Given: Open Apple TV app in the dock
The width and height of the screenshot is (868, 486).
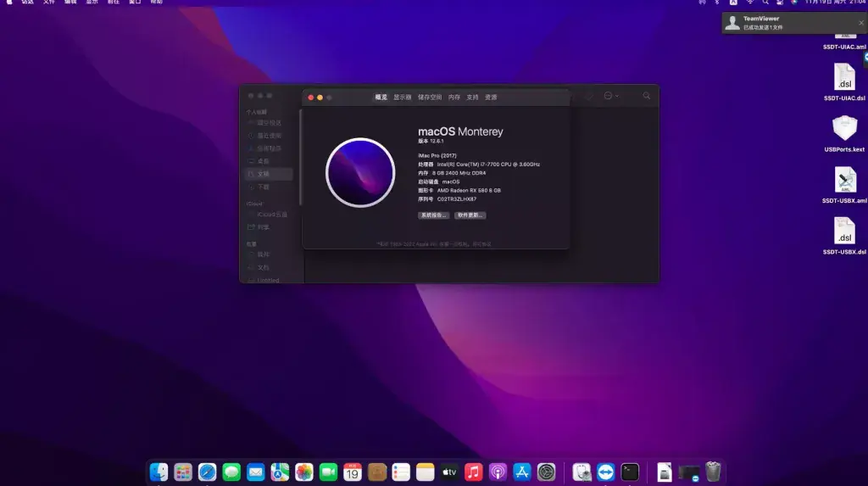Looking at the screenshot, I should click(449, 472).
